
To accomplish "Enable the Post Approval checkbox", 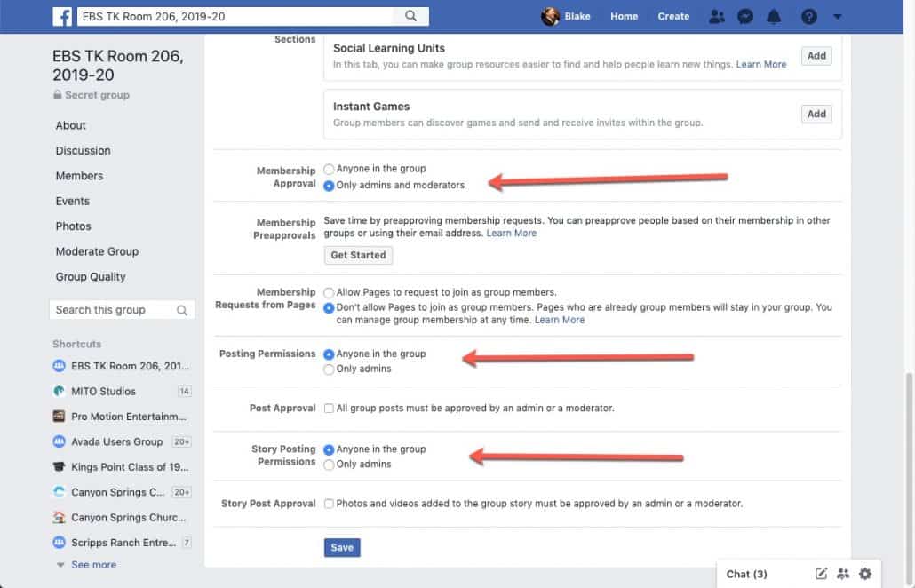I will point(329,408).
